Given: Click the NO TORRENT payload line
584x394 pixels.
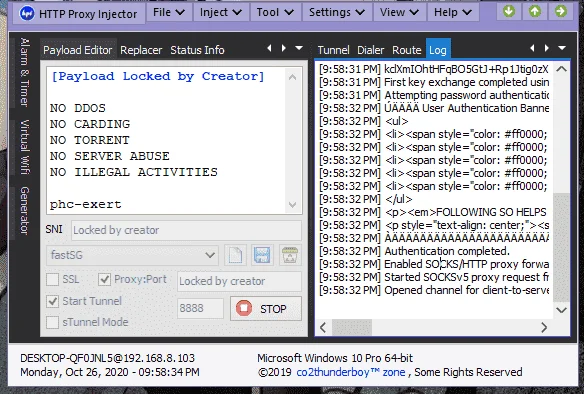Looking at the screenshot, I should coord(90,140).
